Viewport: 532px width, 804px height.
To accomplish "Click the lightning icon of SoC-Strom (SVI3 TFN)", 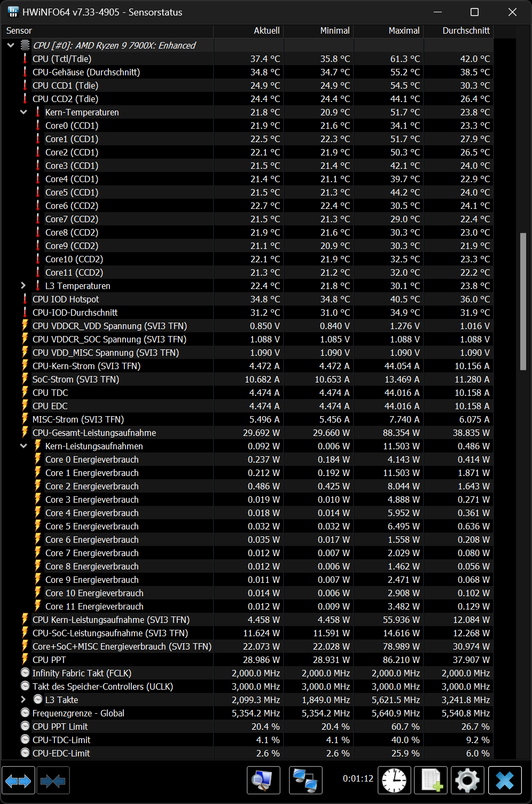I will point(25,379).
